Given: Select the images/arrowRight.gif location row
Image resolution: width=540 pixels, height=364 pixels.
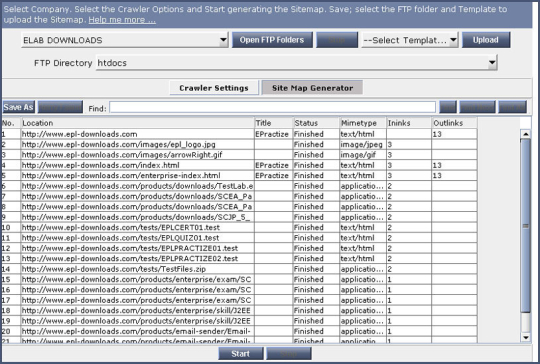Looking at the screenshot, I should pyautogui.click(x=137, y=155).
